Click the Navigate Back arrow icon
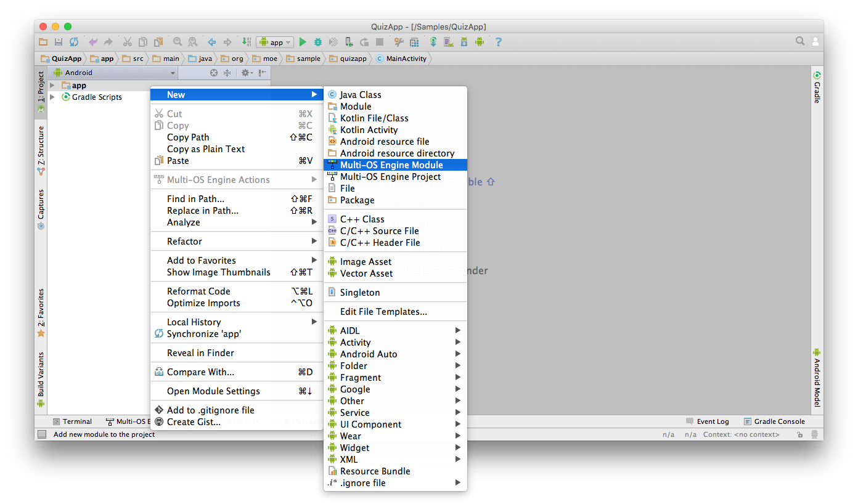This screenshot has height=504, width=858. [211, 42]
